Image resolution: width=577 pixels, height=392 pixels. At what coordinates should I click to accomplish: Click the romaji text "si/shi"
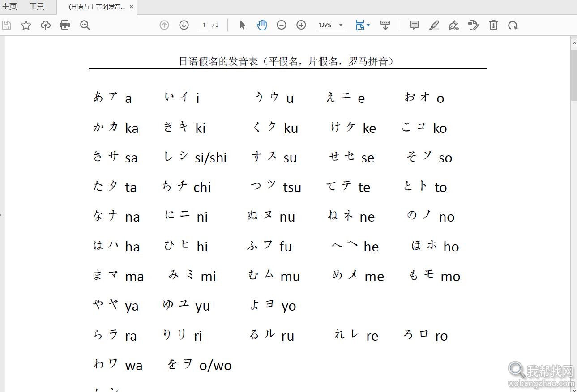tap(211, 158)
